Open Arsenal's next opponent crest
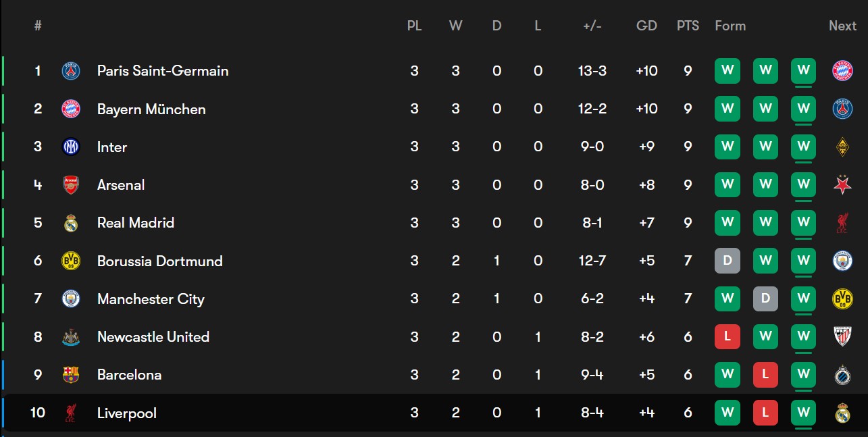The image size is (868, 437). pyautogui.click(x=842, y=184)
